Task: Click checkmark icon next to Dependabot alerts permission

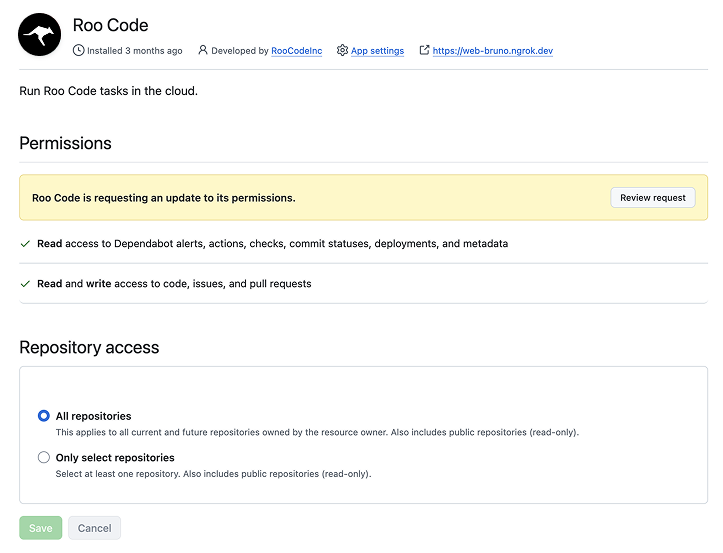Action: tap(25, 243)
